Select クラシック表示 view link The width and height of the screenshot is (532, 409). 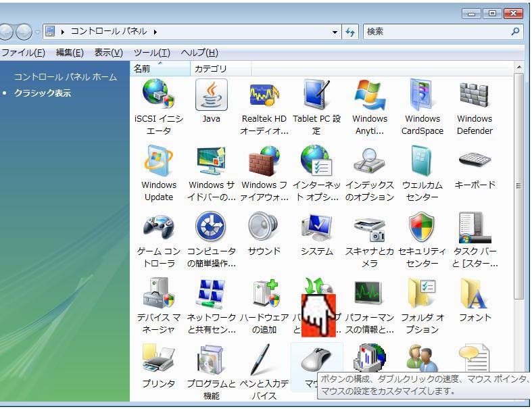pyautogui.click(x=43, y=93)
